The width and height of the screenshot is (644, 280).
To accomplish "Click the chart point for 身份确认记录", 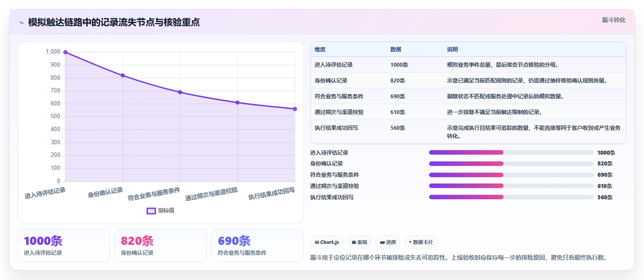I will (123, 75).
